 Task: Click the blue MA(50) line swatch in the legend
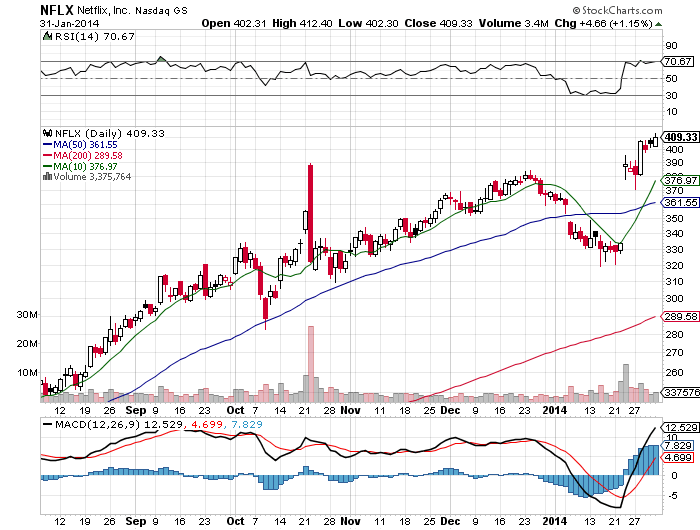pos(47,145)
